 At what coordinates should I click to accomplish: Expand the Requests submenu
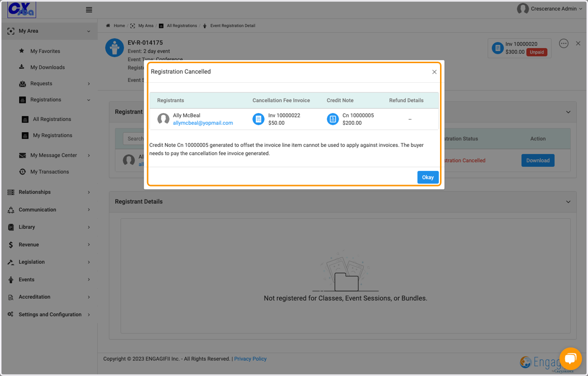coord(89,84)
